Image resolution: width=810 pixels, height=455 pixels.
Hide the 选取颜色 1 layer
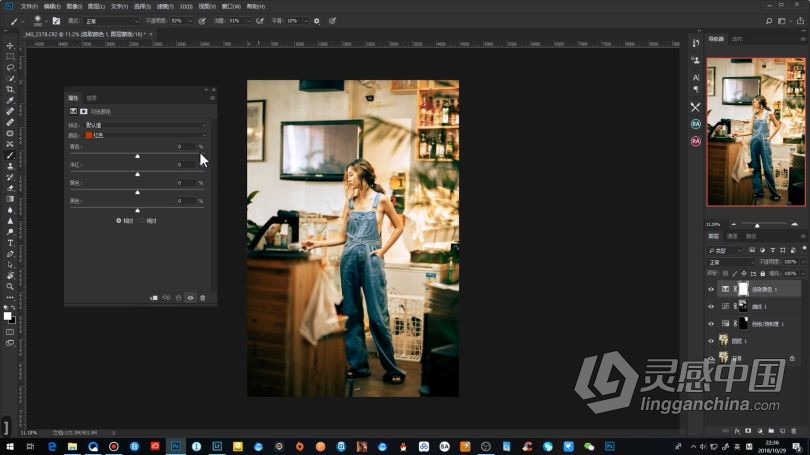click(x=711, y=289)
